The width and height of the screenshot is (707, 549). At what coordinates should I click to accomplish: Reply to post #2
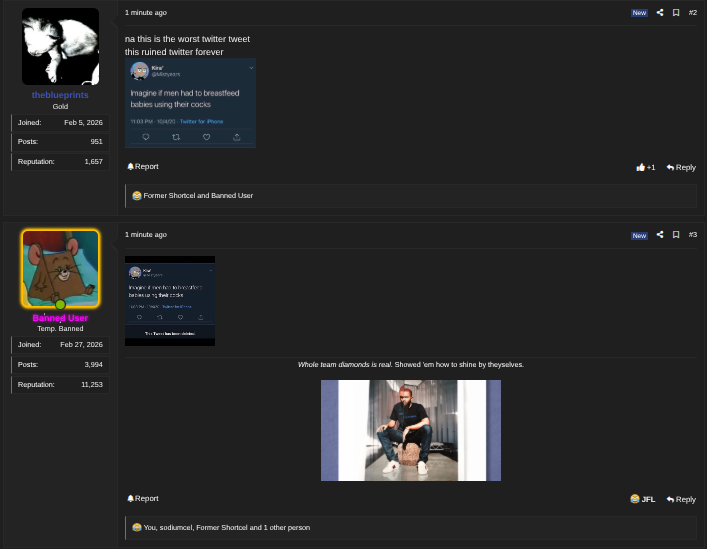(681, 167)
